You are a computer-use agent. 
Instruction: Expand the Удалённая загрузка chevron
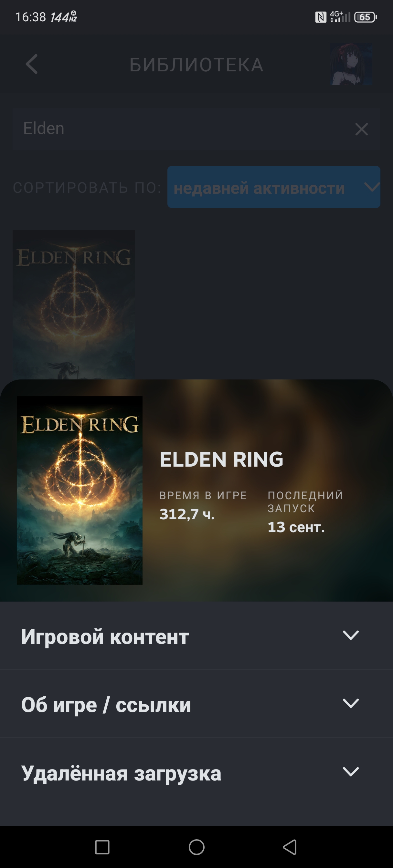click(x=351, y=772)
